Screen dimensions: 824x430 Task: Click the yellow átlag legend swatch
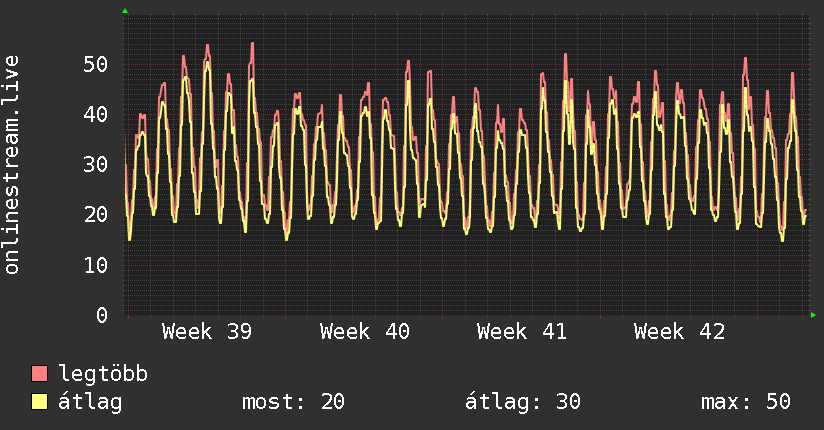[39, 401]
